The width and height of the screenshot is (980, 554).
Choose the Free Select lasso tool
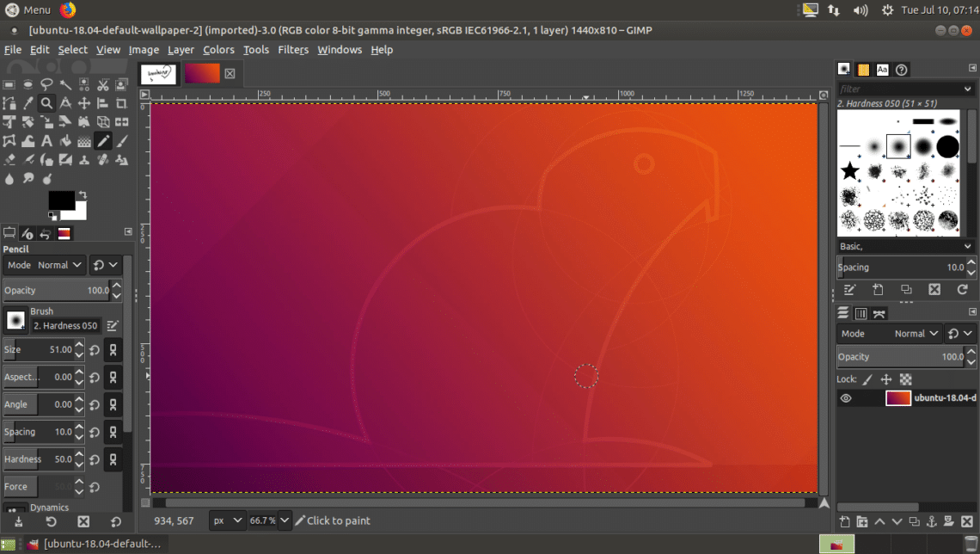click(x=46, y=84)
